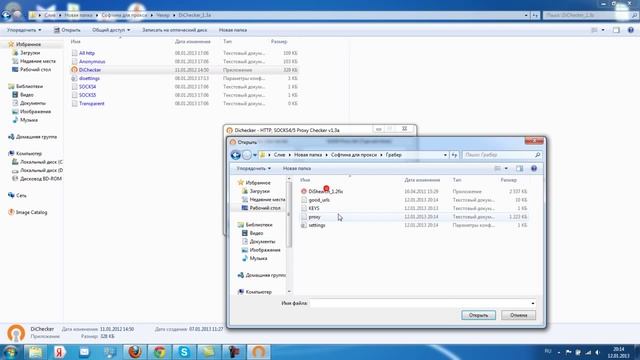Click Новая папка in the Explorer toolbar
Image resolution: width=640 pixels, height=360 pixels.
click(x=233, y=30)
